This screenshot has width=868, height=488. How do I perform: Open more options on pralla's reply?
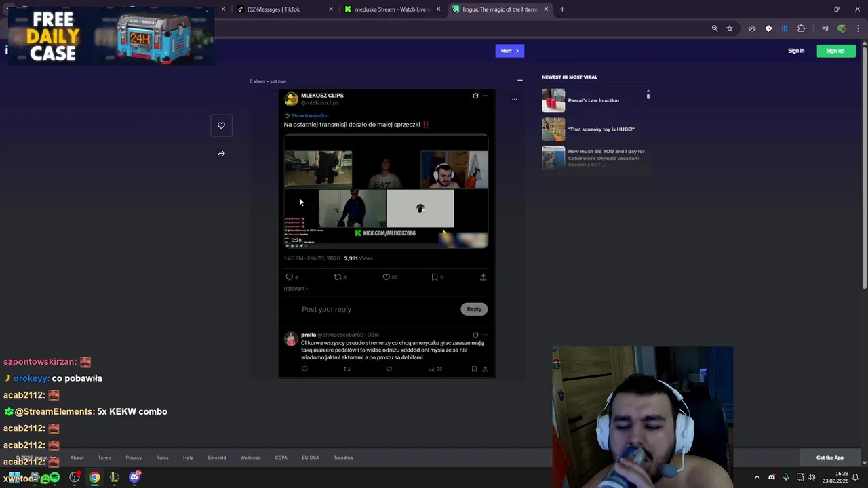click(485, 335)
